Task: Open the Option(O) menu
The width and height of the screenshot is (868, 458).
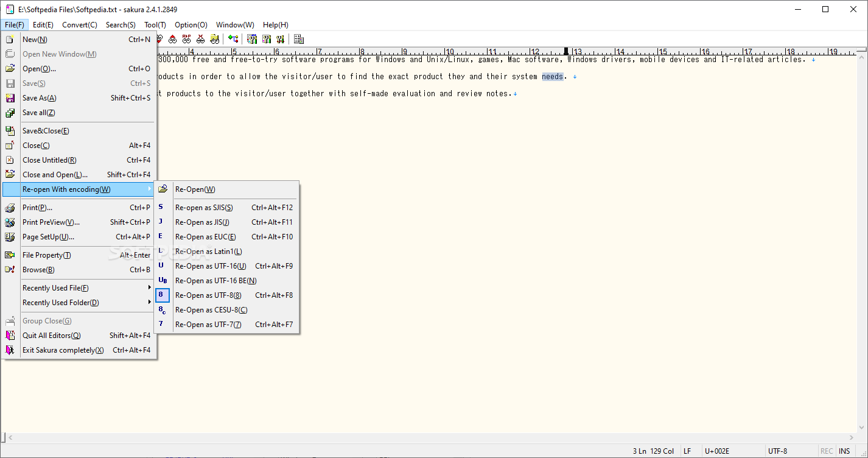Action: point(191,25)
